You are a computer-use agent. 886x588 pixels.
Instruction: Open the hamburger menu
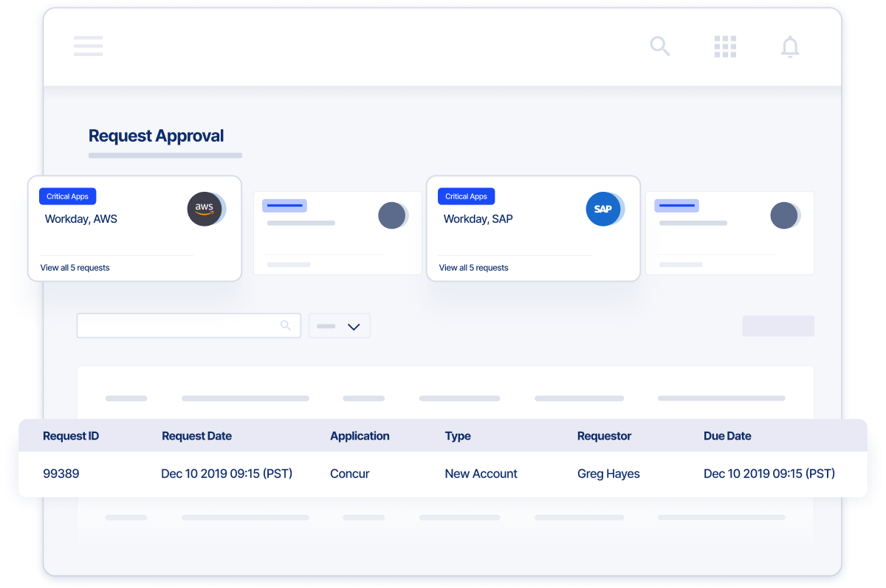tap(88, 46)
